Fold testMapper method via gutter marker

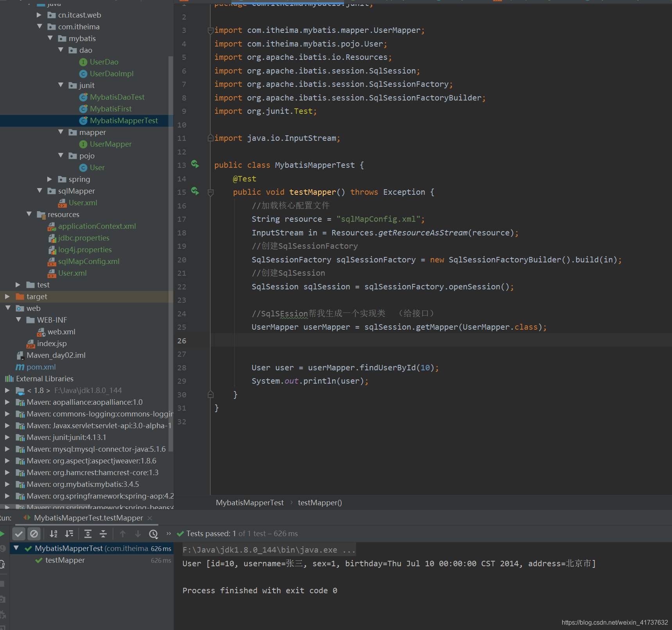(x=211, y=192)
